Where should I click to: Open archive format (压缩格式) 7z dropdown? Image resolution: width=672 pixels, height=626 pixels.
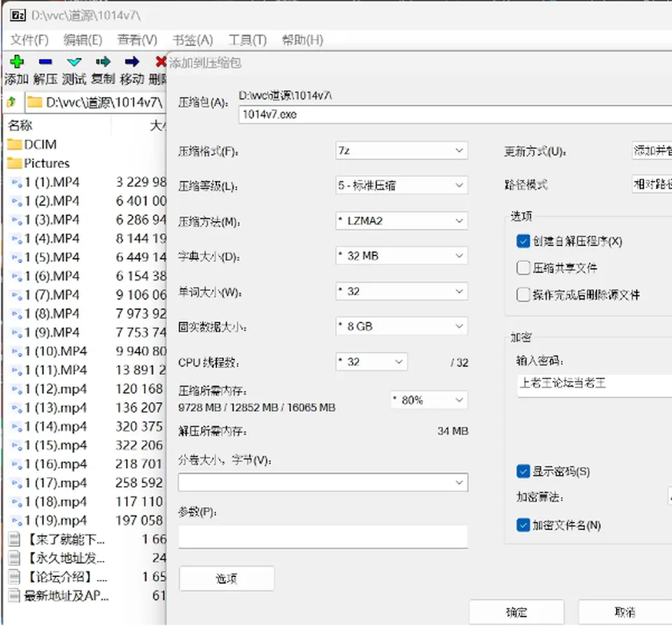tap(402, 150)
